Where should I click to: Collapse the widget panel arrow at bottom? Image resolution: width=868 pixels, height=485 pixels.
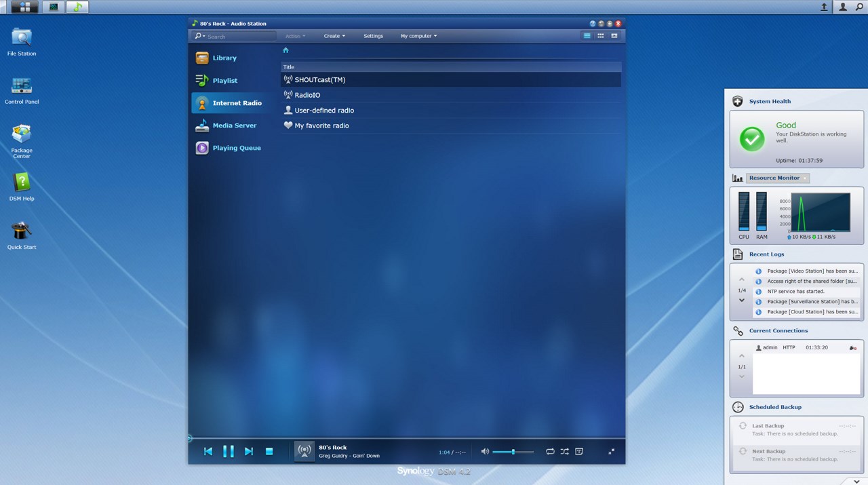858,481
